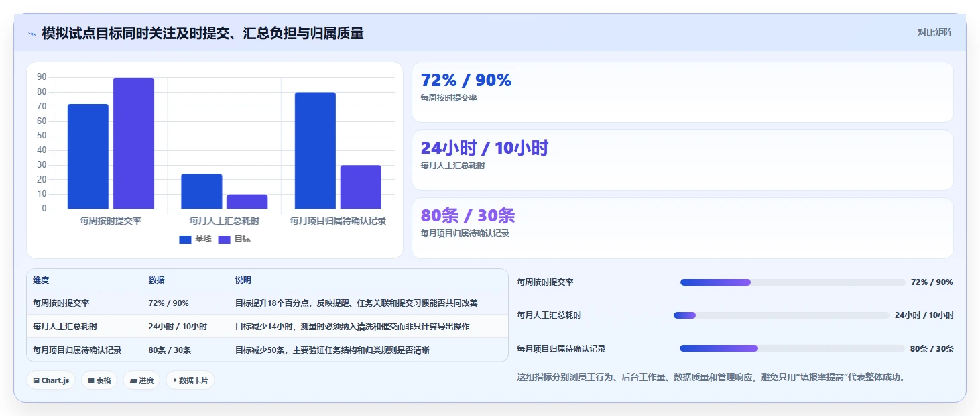Viewport: 980px width, 416px height.
Task: Click the 每月人工汇总耗时 cell in the table
Action: point(65,327)
